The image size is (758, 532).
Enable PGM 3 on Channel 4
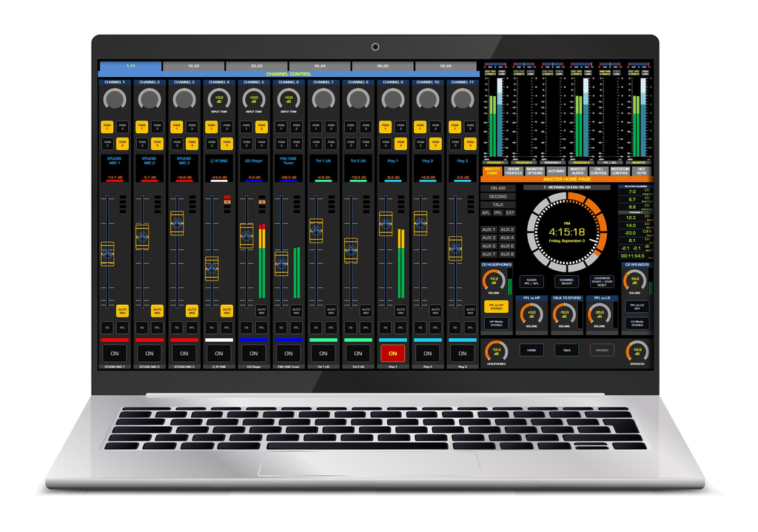[211, 144]
